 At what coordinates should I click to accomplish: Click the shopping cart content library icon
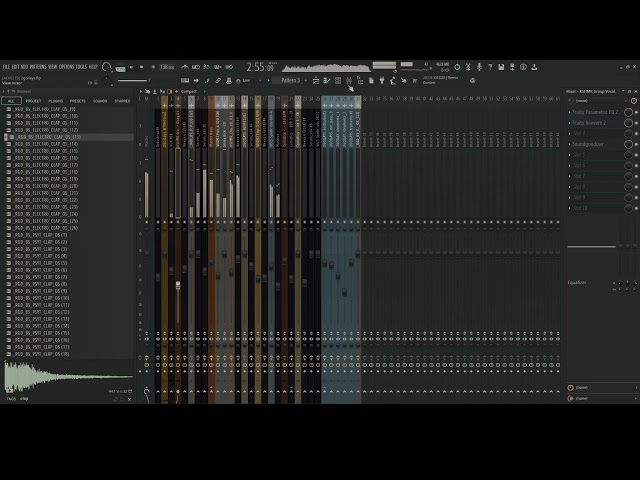tap(415, 80)
